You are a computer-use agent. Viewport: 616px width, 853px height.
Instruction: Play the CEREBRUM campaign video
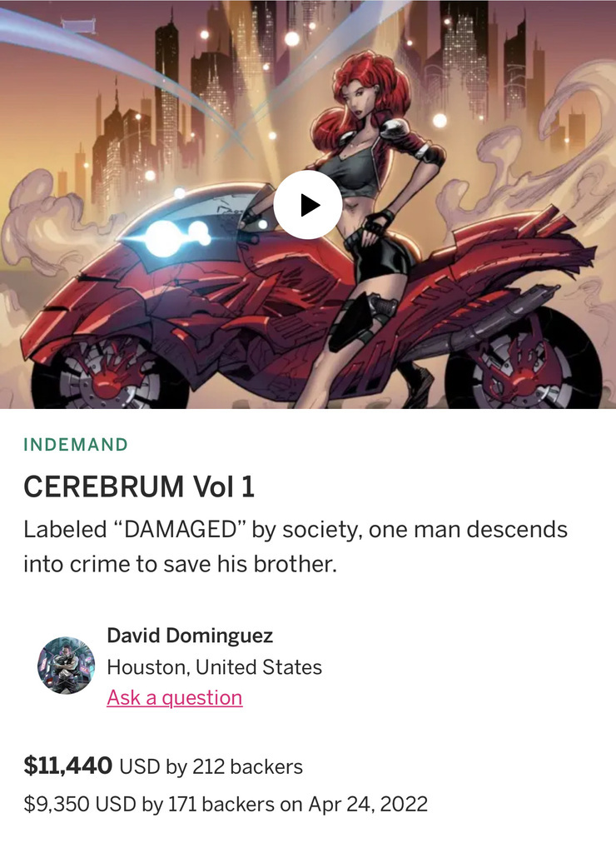308,205
